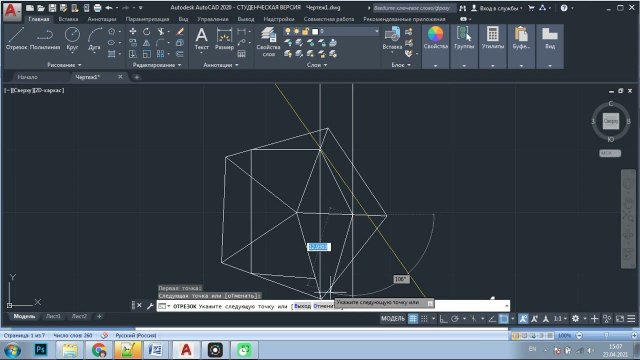Open the Управление ribbon tab
640x360 pixels.
point(213,19)
